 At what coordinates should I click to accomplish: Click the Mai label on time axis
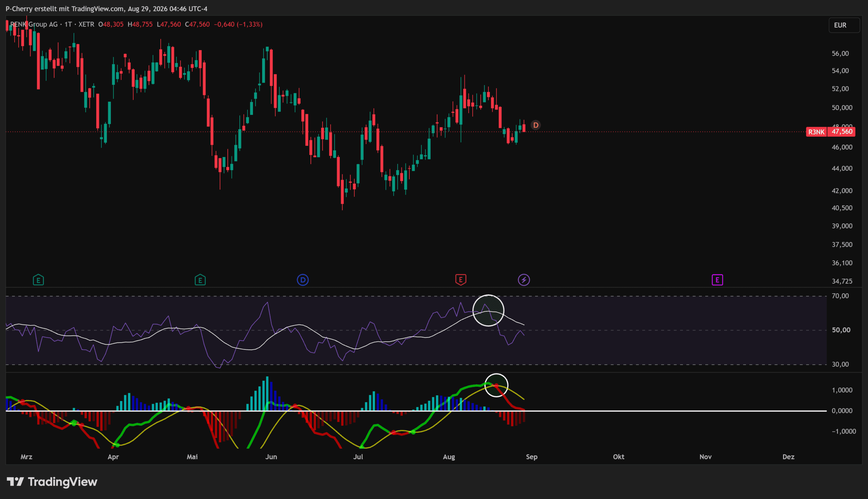pos(192,457)
